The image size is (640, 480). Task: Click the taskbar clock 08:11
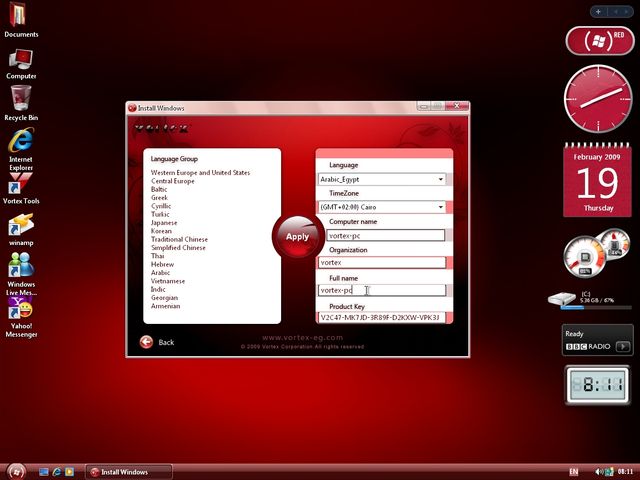tap(625, 472)
